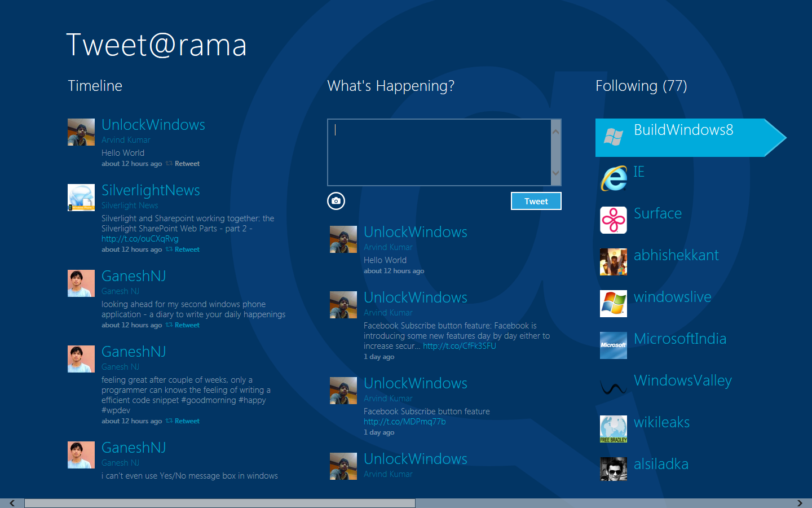Retweet GaneshNJ feeling great tweet

187,421
